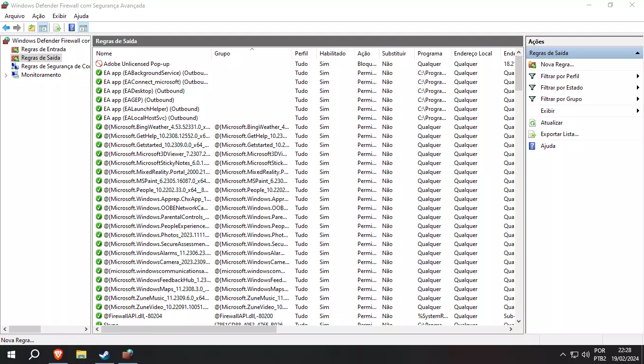Click the export list toolbar icon
Viewport: 644px width, 364px height.
tap(57, 28)
